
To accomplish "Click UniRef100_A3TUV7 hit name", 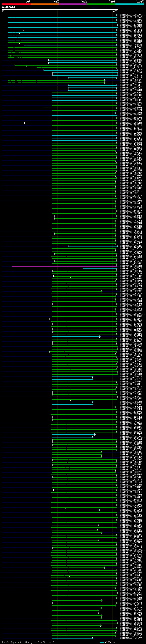I will (131, 639).
